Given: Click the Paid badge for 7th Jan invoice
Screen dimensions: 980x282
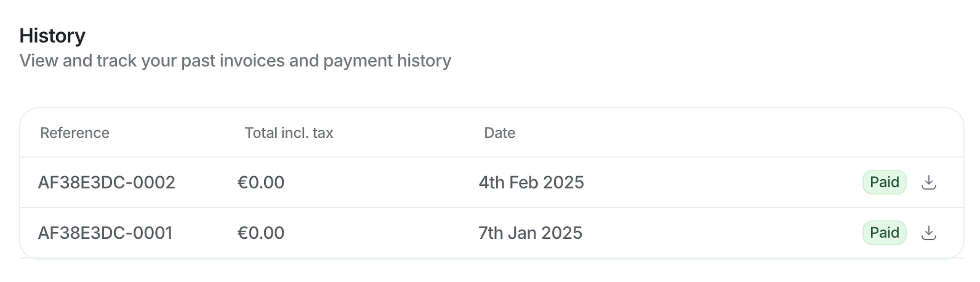Looking at the screenshot, I should click(884, 232).
